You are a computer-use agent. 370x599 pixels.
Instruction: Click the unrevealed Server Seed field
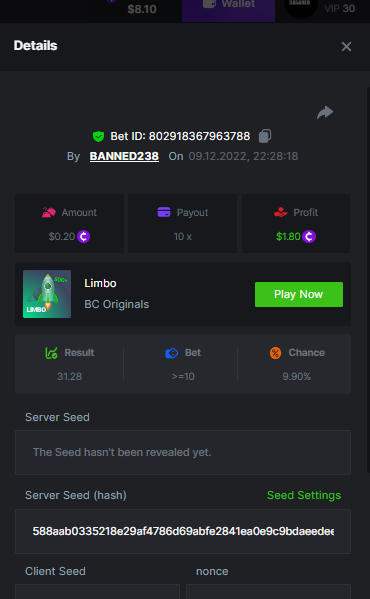[x=183, y=452]
